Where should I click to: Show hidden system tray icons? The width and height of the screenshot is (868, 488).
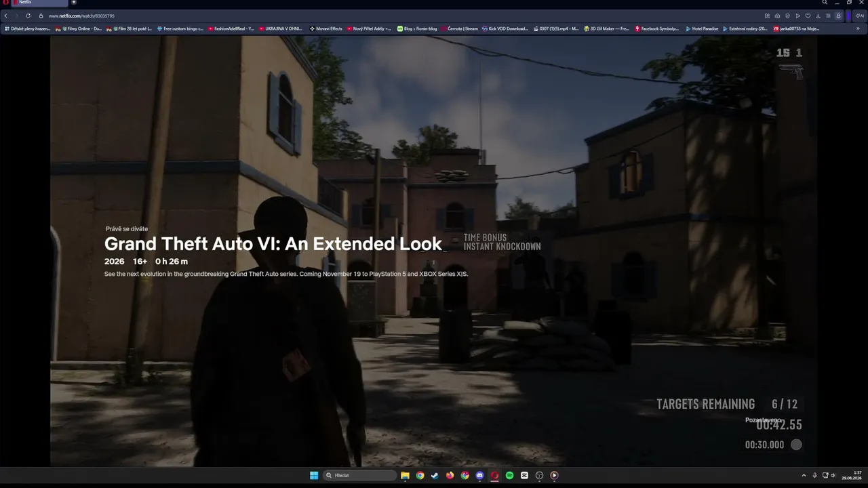804,475
